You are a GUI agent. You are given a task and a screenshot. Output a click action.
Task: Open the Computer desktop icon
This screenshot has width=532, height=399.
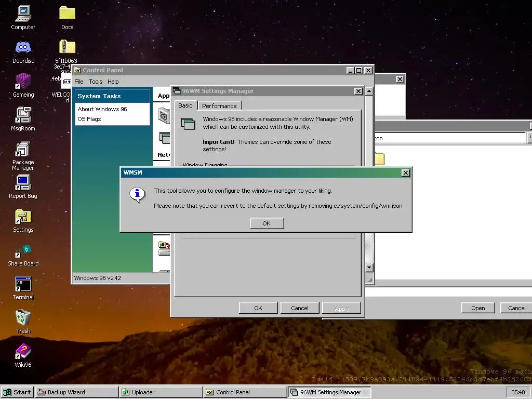click(23, 14)
